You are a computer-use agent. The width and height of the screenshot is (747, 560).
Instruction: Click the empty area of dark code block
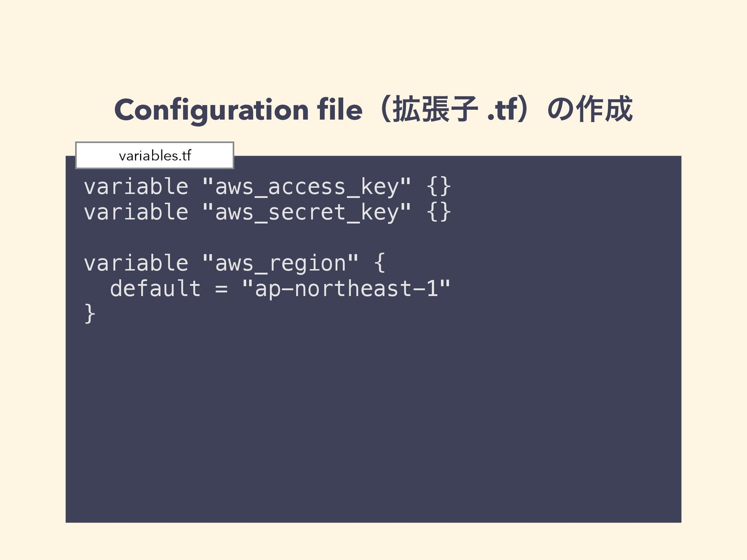point(373,420)
